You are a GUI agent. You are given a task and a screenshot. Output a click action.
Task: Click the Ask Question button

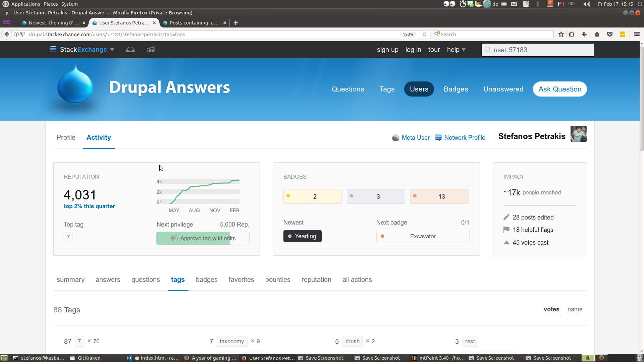click(560, 89)
